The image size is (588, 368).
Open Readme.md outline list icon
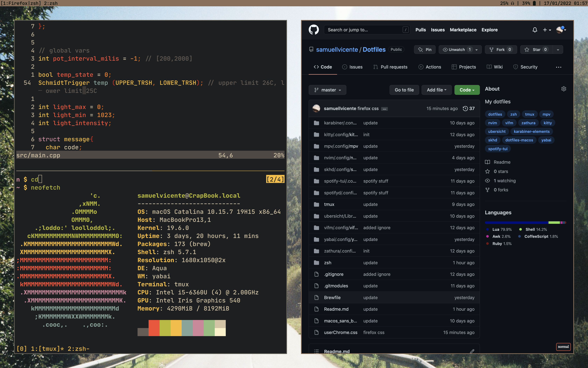click(316, 352)
